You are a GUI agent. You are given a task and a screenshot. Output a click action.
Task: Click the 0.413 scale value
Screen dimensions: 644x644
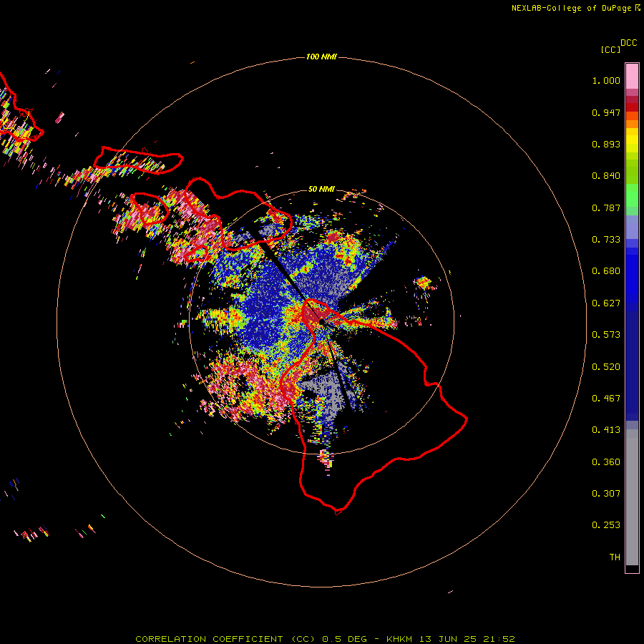pyautogui.click(x=606, y=430)
